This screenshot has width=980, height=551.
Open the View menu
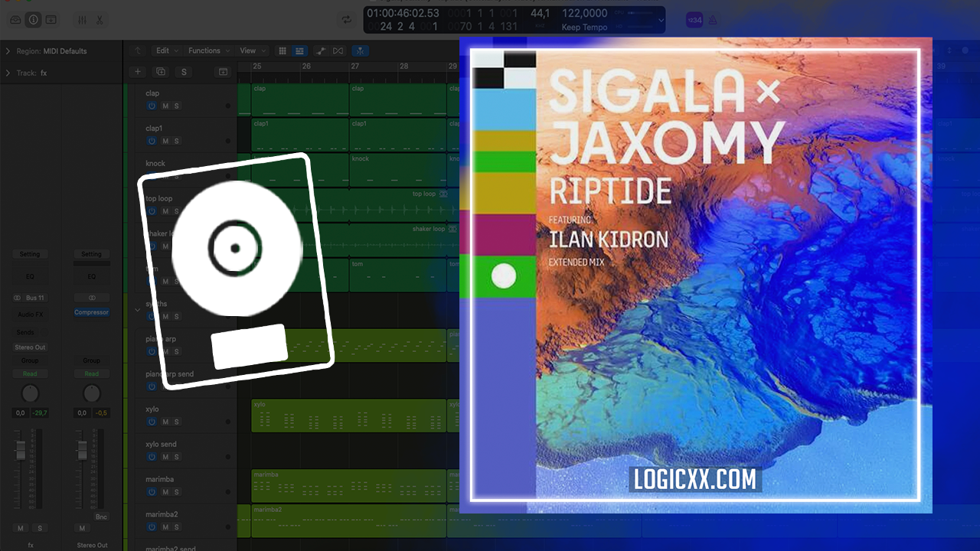251,51
